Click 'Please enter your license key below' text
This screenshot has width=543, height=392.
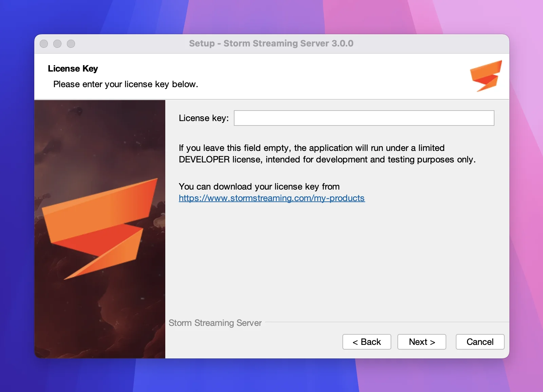click(126, 84)
